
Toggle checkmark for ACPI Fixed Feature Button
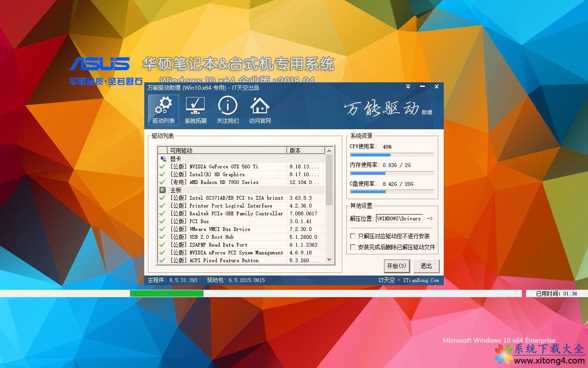click(163, 260)
